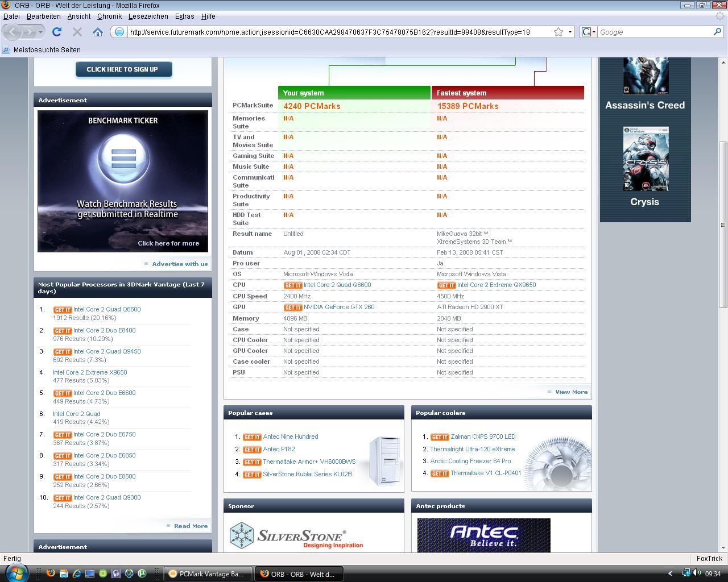Open Thermaltake Armor+ VH6000BWS link

pyautogui.click(x=309, y=462)
